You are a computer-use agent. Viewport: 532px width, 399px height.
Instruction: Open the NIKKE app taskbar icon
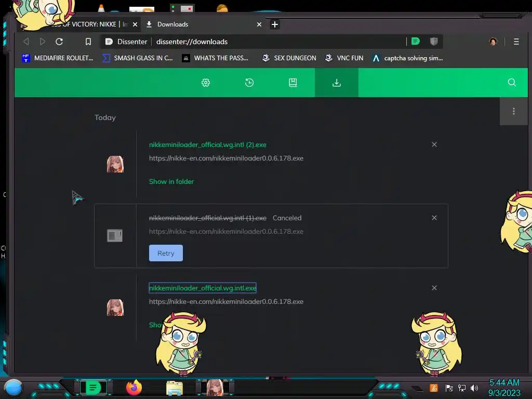coord(215,388)
